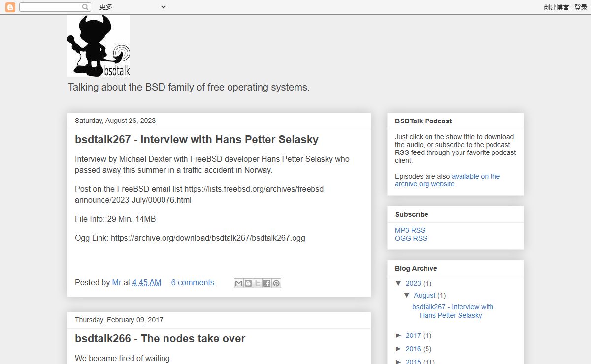The height and width of the screenshot is (364, 591).
Task: Open the August archive link
Action: click(x=425, y=295)
